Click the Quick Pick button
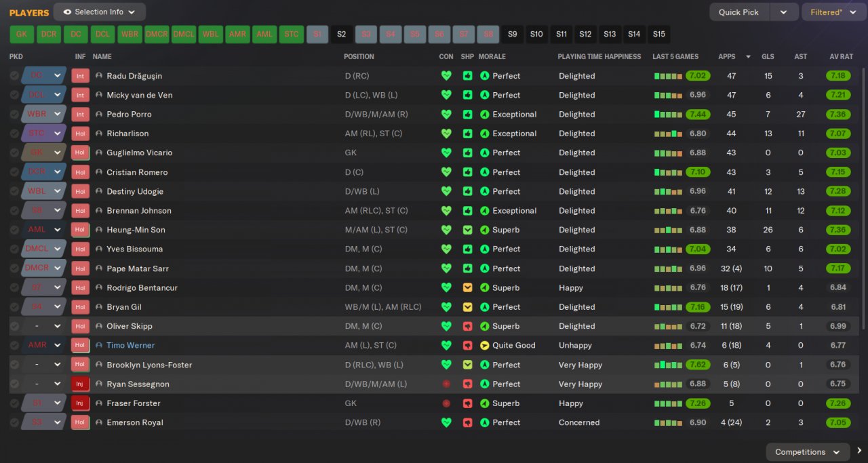 [x=740, y=12]
